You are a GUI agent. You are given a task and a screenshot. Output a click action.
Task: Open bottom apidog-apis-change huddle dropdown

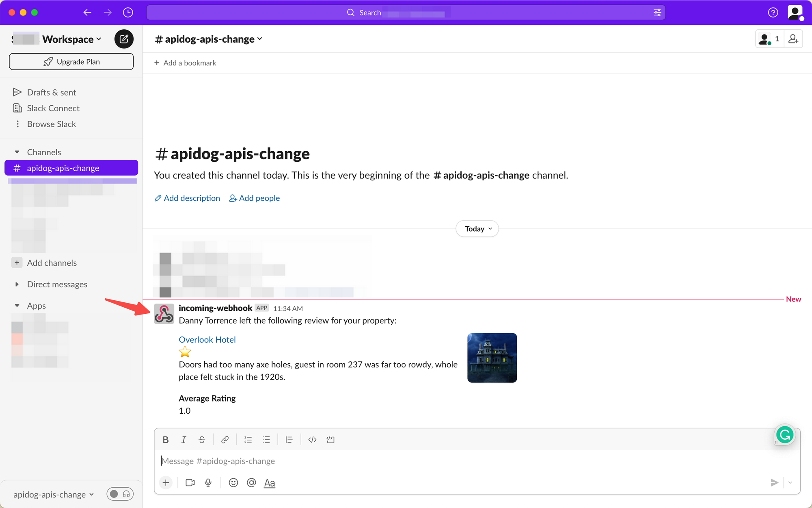coord(54,495)
